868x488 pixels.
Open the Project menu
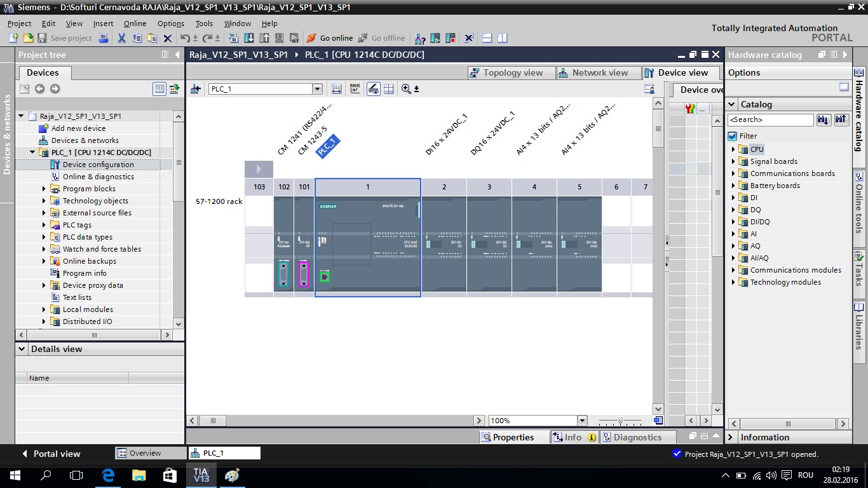[19, 24]
